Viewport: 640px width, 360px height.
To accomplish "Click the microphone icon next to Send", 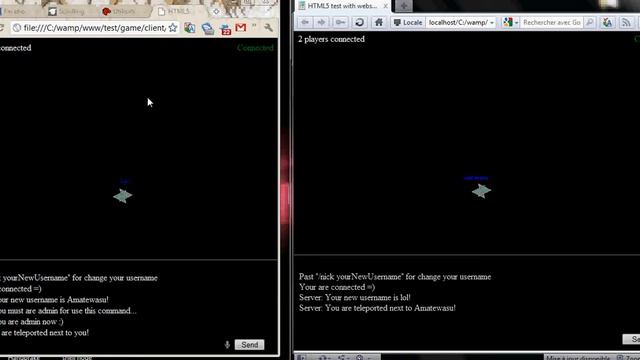I will tap(227, 345).
